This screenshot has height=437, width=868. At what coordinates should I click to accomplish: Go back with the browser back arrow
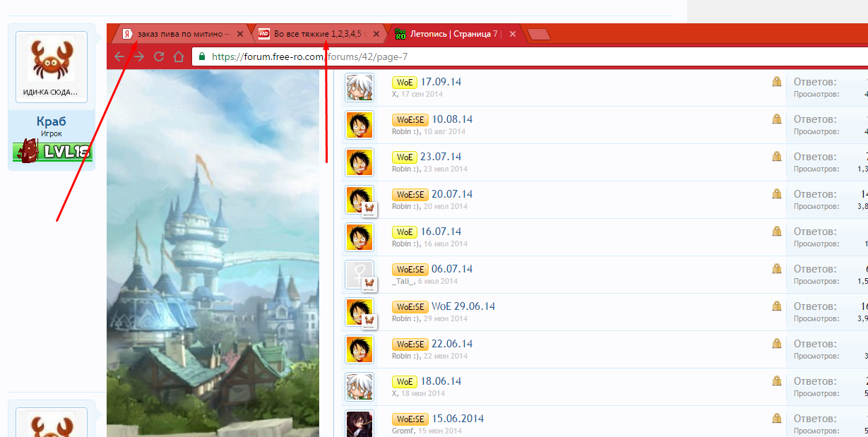pos(119,56)
